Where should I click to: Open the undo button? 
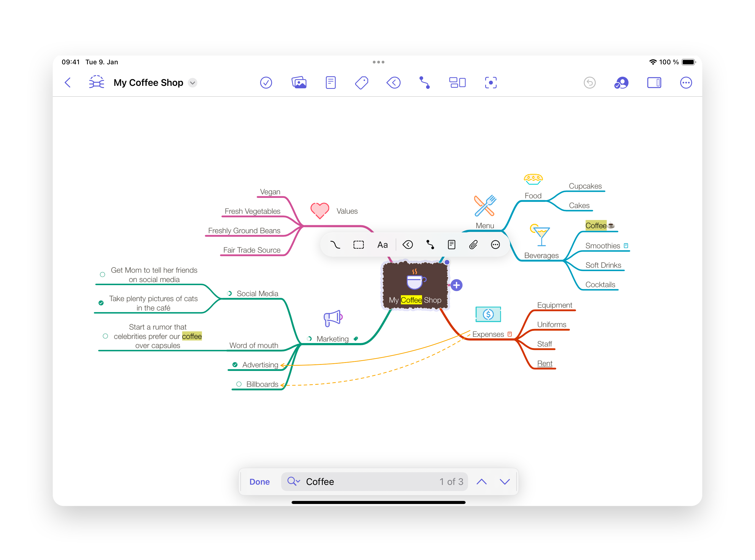590,82
